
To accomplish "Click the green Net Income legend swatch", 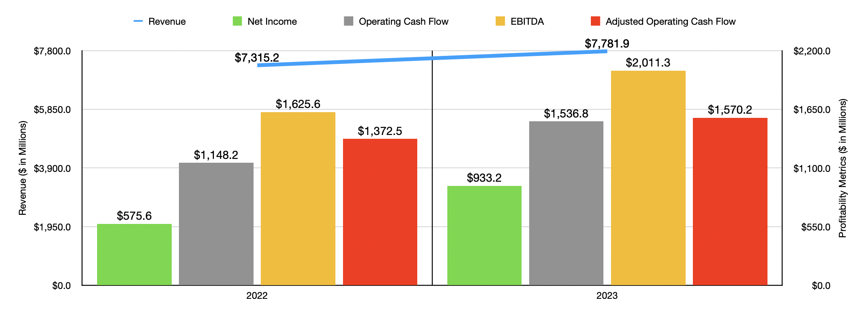I will (x=237, y=21).
